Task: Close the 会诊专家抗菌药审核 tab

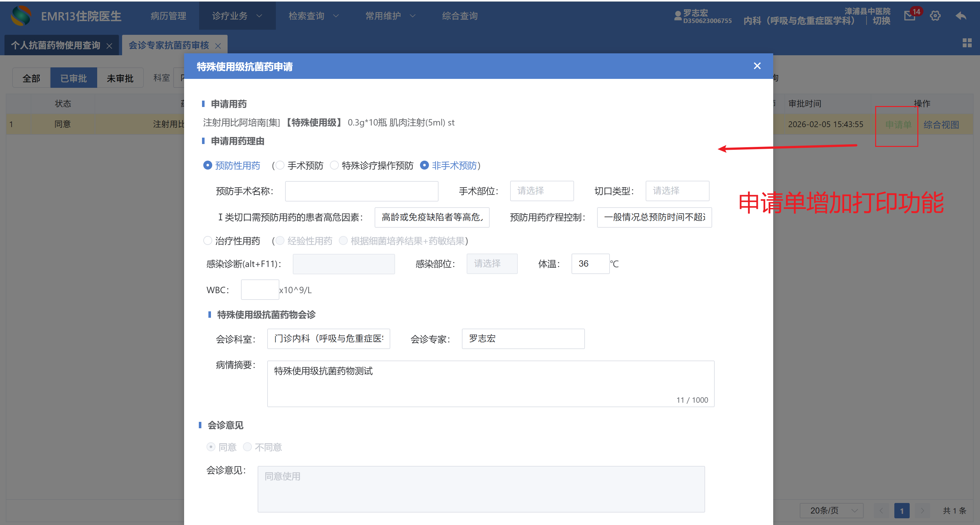Action: (218, 46)
